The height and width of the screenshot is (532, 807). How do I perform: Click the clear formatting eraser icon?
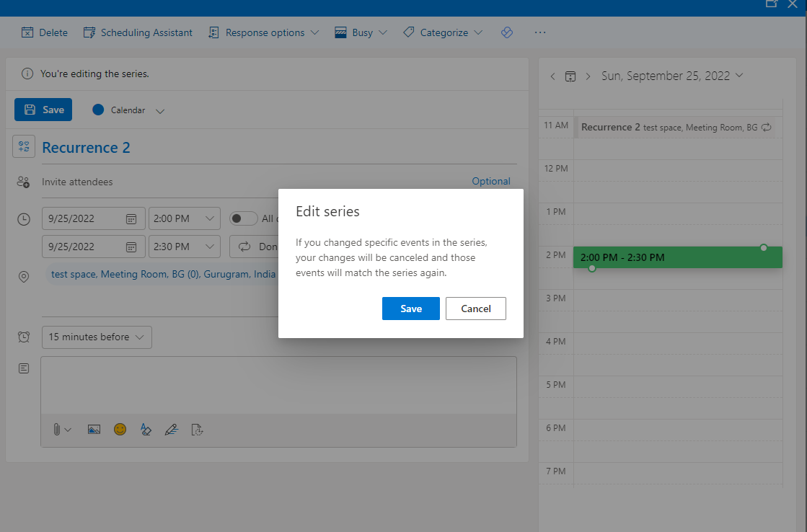point(146,429)
